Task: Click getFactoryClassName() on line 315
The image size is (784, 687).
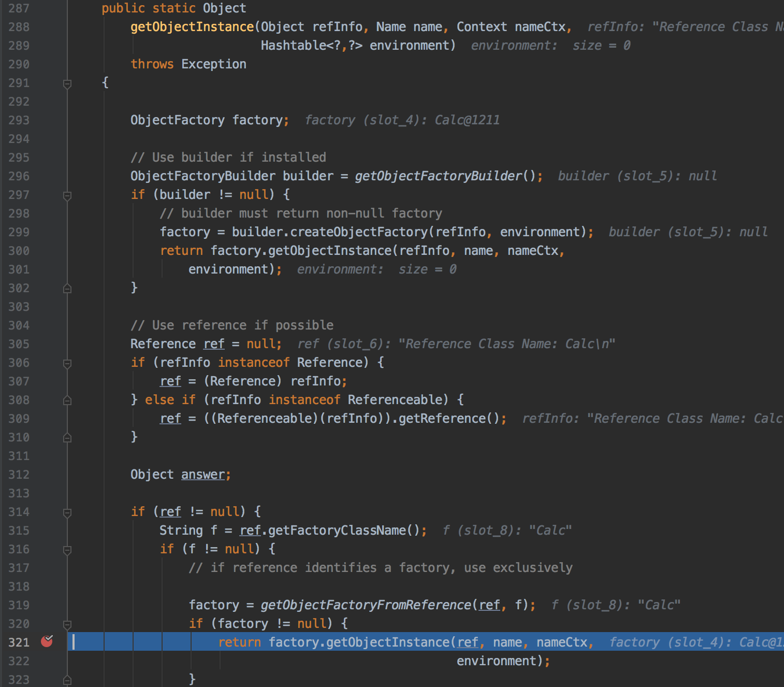Action: click(x=343, y=531)
